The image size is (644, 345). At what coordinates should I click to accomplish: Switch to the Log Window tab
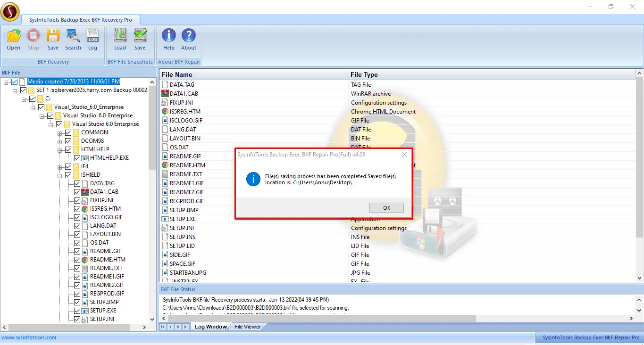tap(210, 327)
